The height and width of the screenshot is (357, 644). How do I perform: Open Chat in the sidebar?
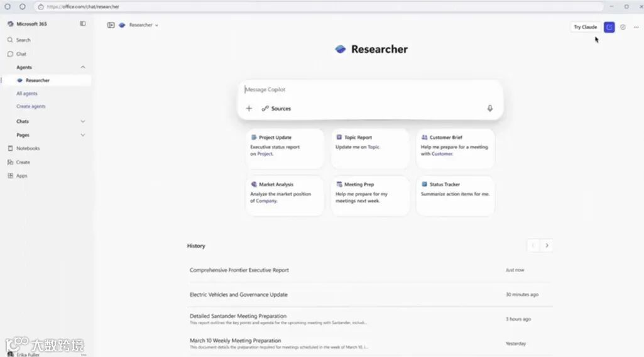pos(17,54)
